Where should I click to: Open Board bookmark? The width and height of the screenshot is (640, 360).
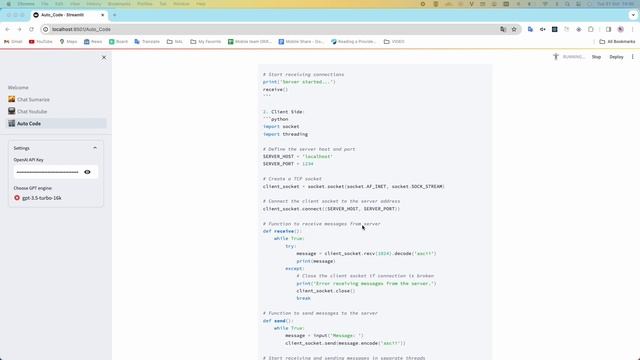click(118, 42)
